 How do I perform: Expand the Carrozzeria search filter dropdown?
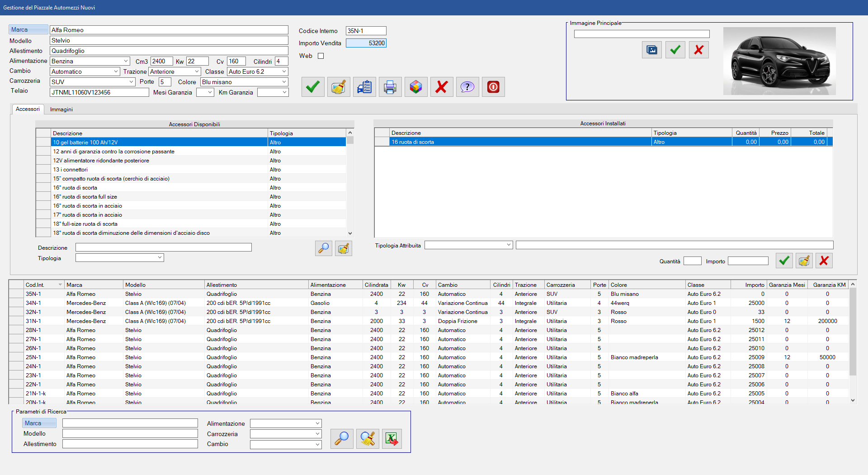[317, 434]
